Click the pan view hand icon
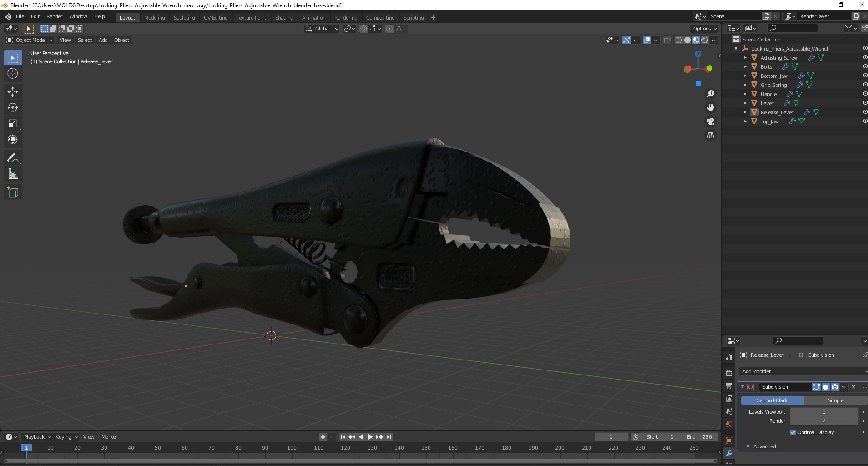The image size is (868, 466). [710, 108]
